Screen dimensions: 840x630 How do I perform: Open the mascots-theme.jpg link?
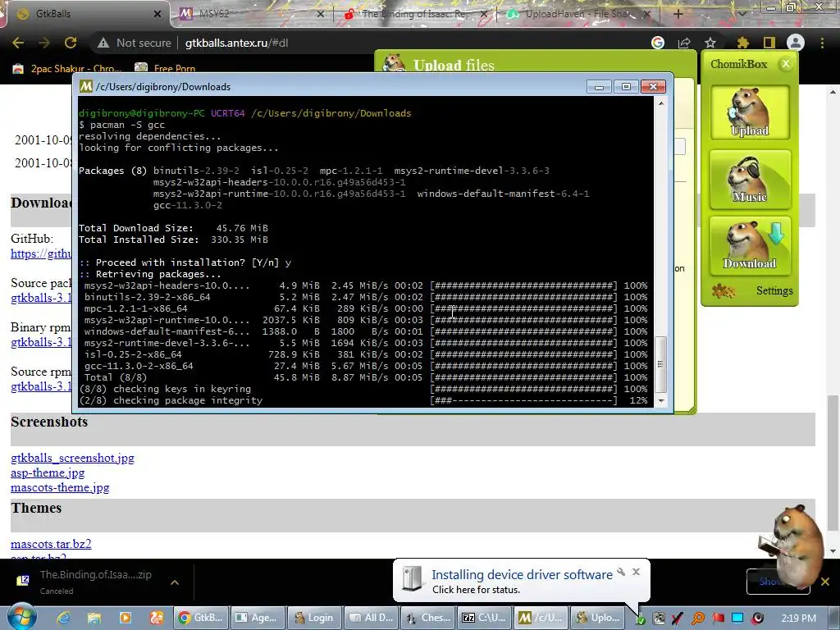60,487
